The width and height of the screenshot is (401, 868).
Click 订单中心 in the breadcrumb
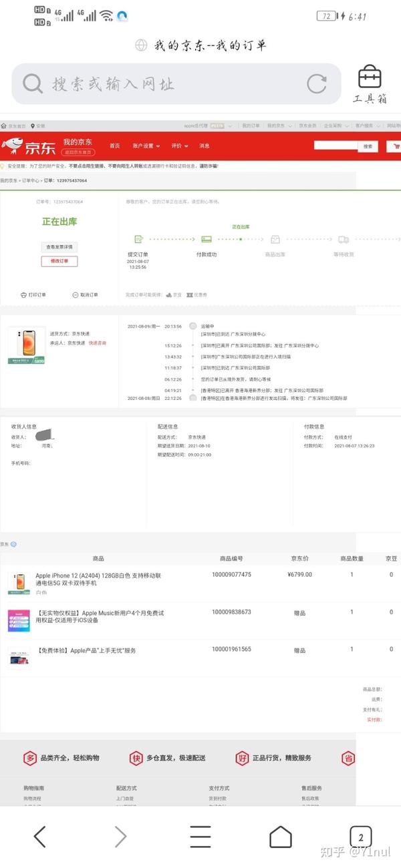click(31, 180)
